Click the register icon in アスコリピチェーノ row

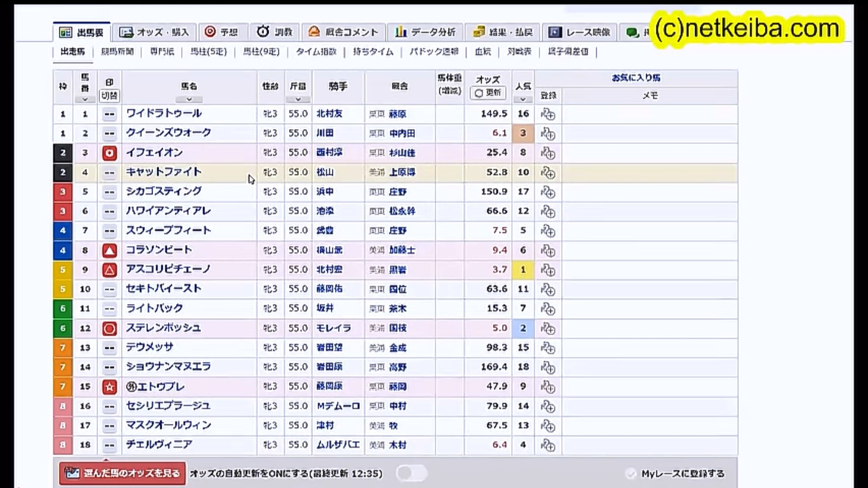[x=547, y=270]
